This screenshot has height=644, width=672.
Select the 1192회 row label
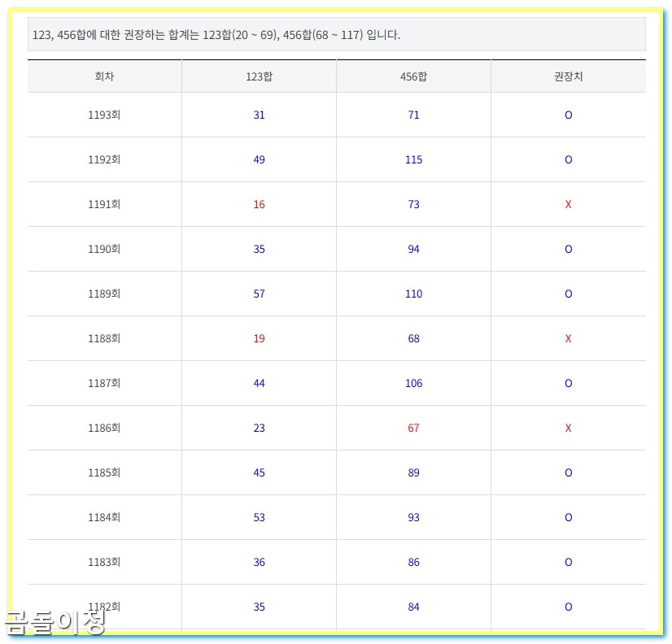tap(104, 159)
